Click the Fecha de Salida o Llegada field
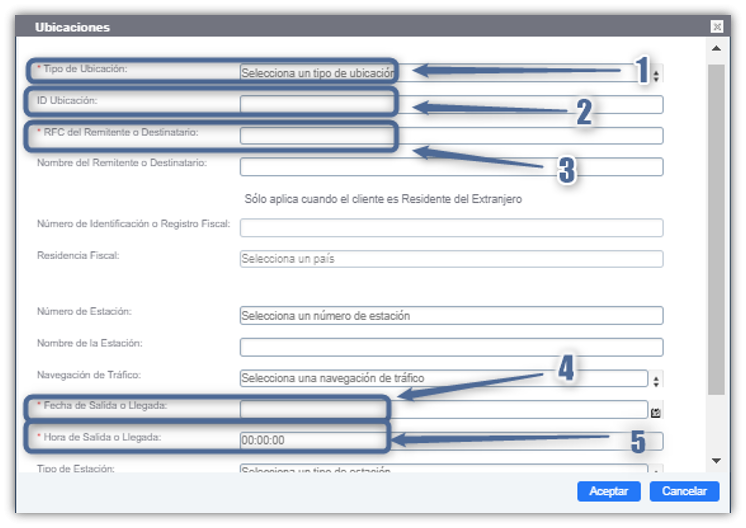This screenshot has height=528, width=746. [443, 410]
